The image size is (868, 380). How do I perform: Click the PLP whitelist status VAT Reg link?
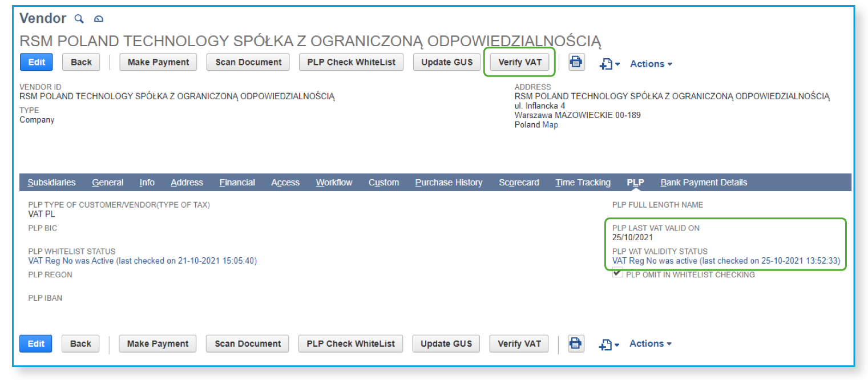click(x=143, y=261)
